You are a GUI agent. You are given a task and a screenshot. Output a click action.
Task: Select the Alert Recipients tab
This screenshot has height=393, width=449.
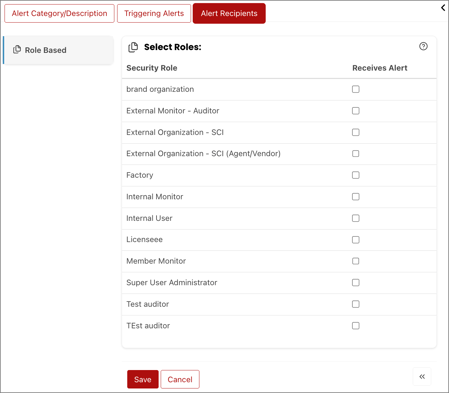tap(229, 13)
